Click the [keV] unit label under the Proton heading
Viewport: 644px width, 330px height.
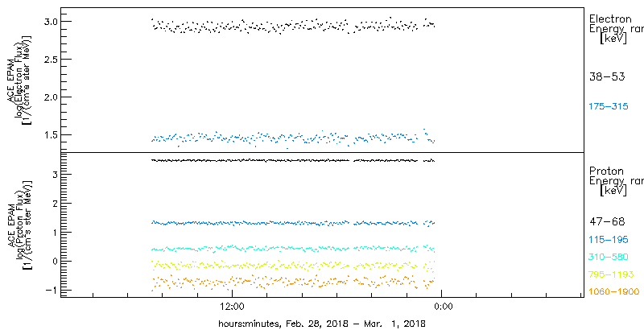tap(613, 191)
